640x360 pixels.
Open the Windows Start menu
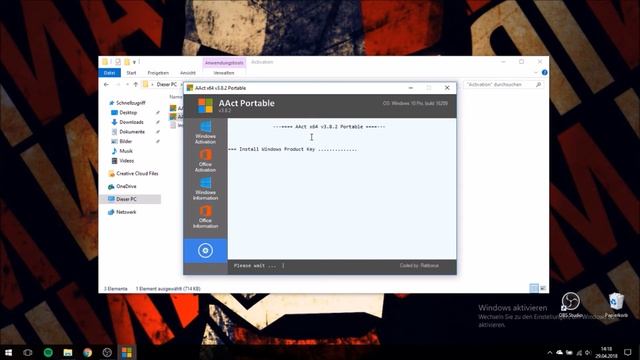pyautogui.click(x=8, y=352)
